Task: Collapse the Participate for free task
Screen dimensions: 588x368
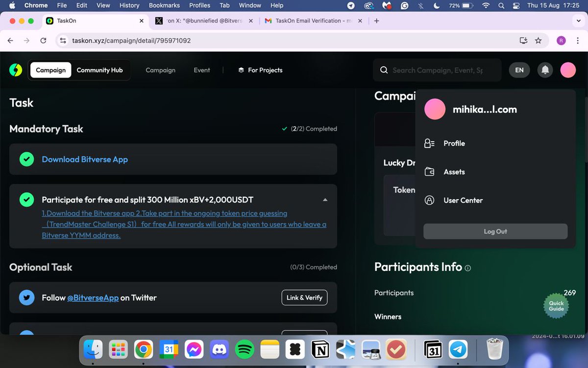Action: click(325, 200)
